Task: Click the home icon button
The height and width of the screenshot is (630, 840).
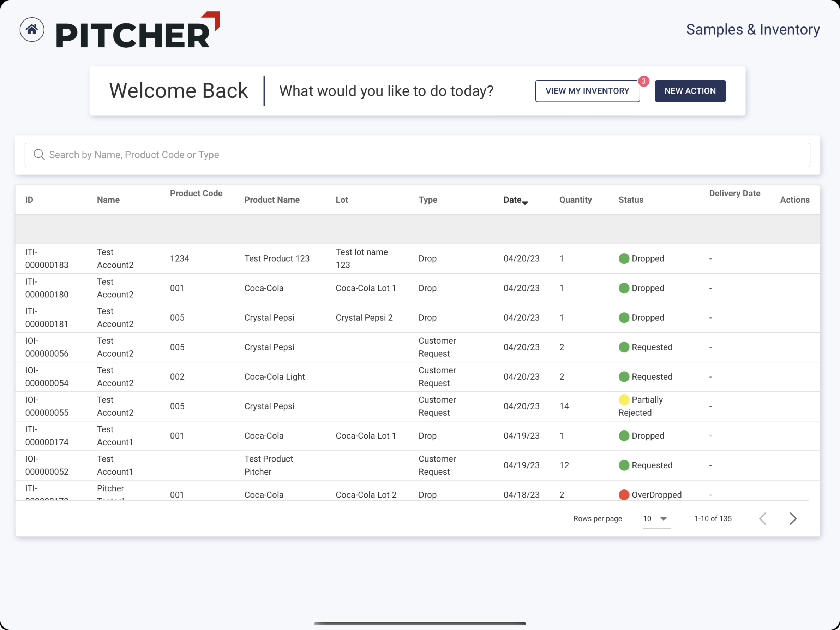Action: [32, 30]
